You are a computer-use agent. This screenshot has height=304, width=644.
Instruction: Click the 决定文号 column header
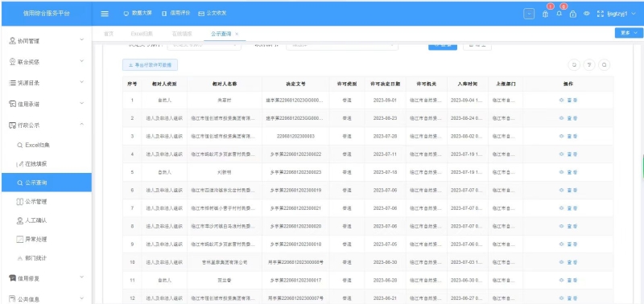(x=295, y=84)
